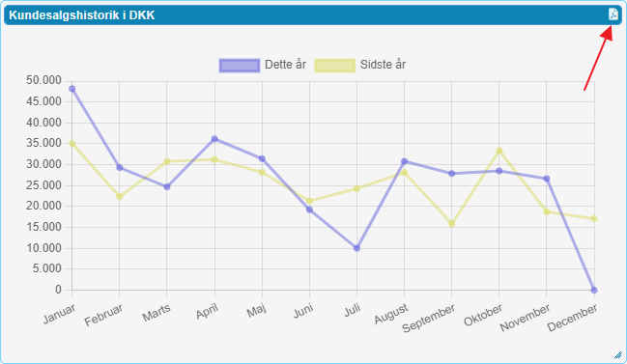The width and height of the screenshot is (627, 364).
Task: Select the Juli point on 'Sidste år' line
Action: pyautogui.click(x=356, y=188)
